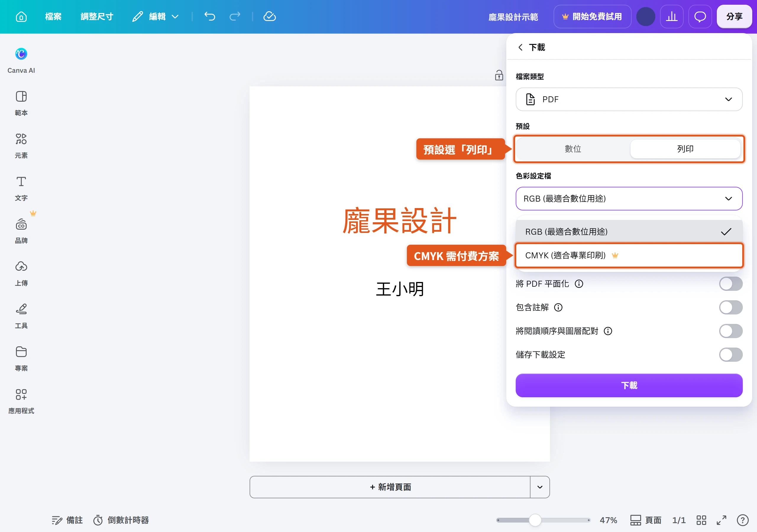Open grid view icon
This screenshot has height=532, width=757.
(701, 520)
